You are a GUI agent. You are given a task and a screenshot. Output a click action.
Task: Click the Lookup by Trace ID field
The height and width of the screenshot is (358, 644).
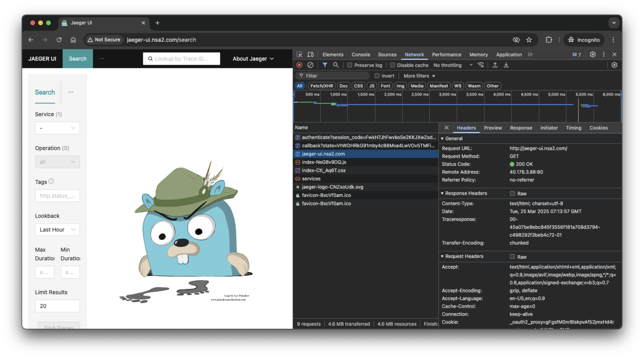click(181, 59)
